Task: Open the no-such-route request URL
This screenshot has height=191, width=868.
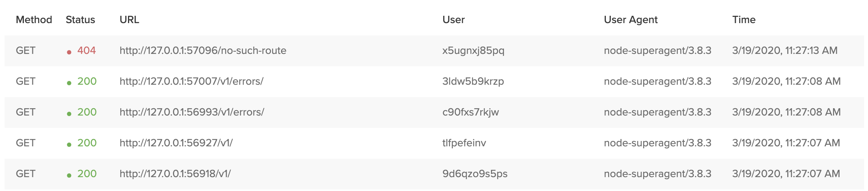Action: (203, 50)
